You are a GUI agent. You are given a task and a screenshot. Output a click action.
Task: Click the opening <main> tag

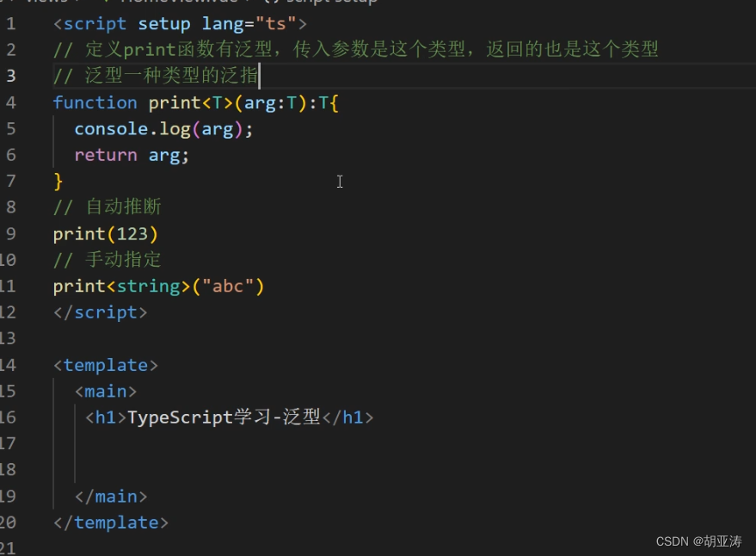click(106, 392)
